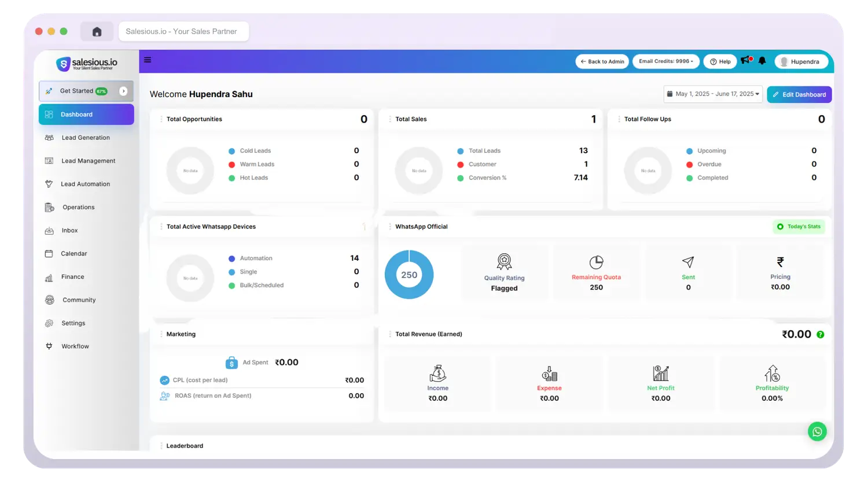Open the Hupendra profile menu
The image size is (868, 488).
pyautogui.click(x=801, y=61)
